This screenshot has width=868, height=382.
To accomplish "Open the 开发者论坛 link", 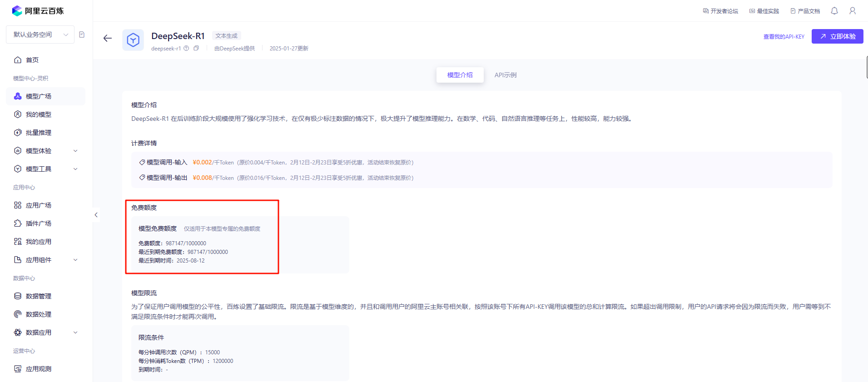I will point(720,11).
